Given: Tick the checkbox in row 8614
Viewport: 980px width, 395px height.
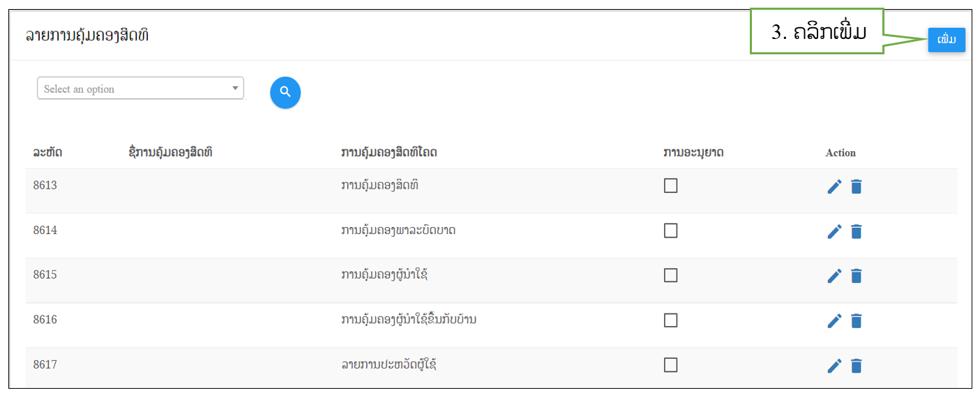Looking at the screenshot, I should (x=671, y=231).
